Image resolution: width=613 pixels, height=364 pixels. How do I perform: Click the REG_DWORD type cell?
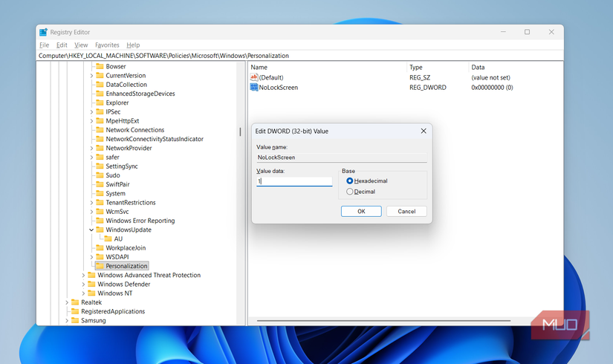428,87
